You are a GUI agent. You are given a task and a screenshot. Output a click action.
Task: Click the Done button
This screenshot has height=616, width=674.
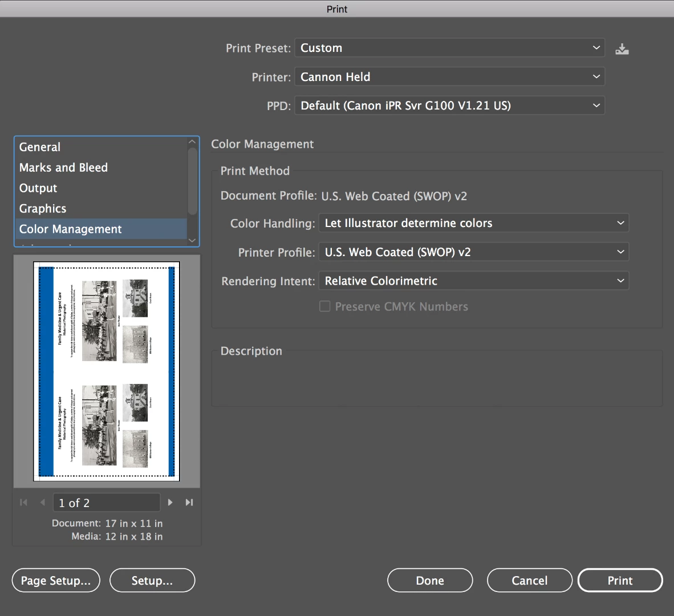tap(430, 580)
